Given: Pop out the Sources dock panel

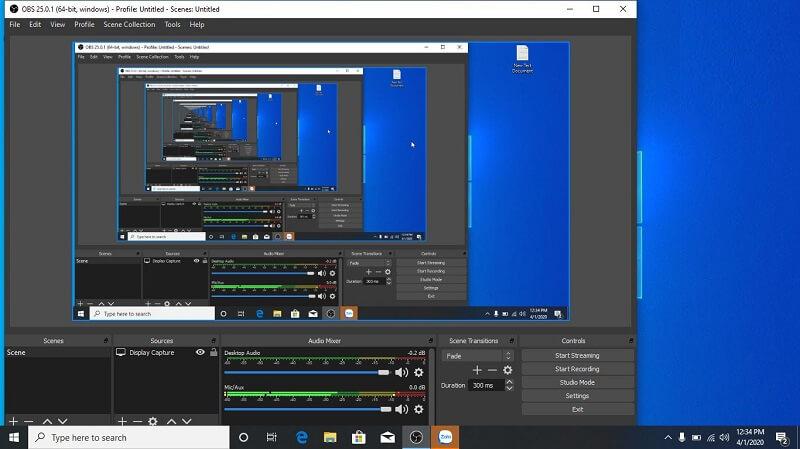Looking at the screenshot, I should (213, 340).
